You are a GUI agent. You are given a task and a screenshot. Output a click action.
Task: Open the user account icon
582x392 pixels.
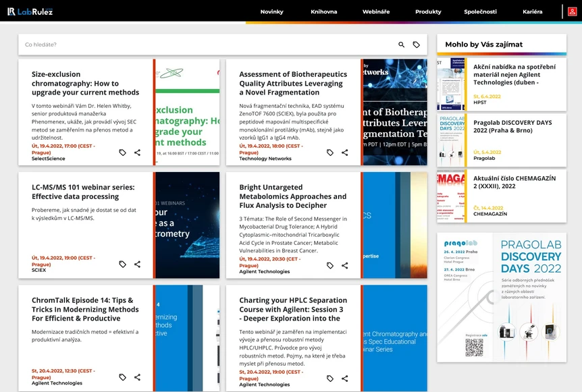[572, 11]
